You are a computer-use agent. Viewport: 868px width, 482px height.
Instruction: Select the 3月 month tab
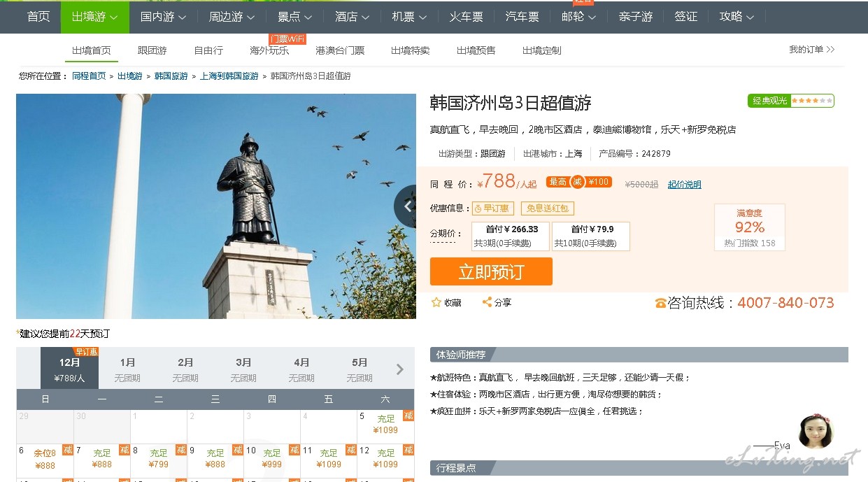(244, 368)
